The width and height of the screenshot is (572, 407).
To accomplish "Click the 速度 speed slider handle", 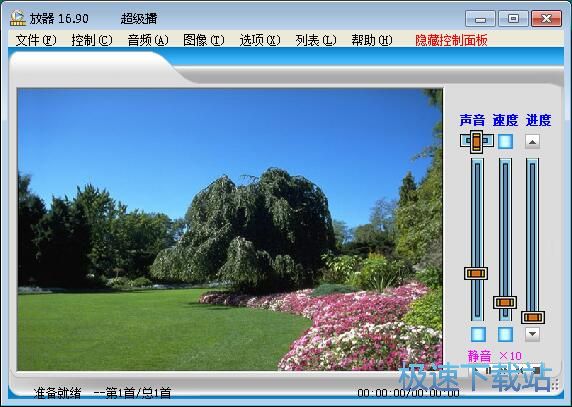I will click(x=505, y=302).
